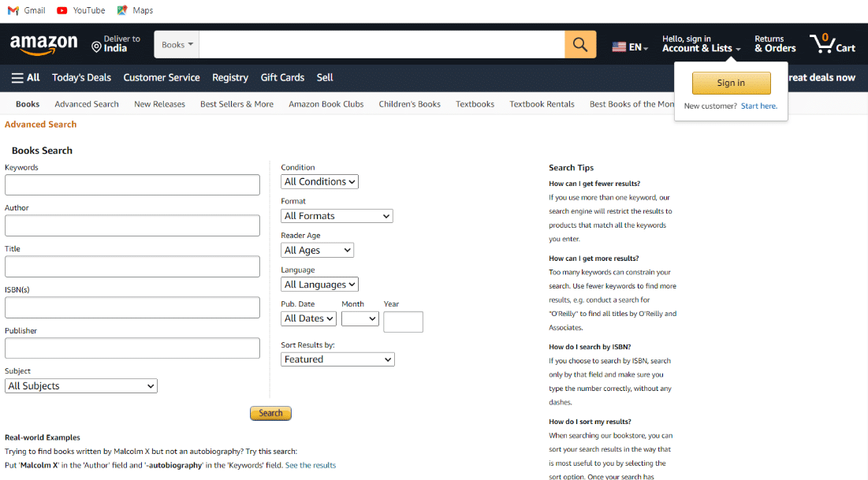Select the Books tab in subnav
Screen dimensions: 868x480
click(x=28, y=104)
